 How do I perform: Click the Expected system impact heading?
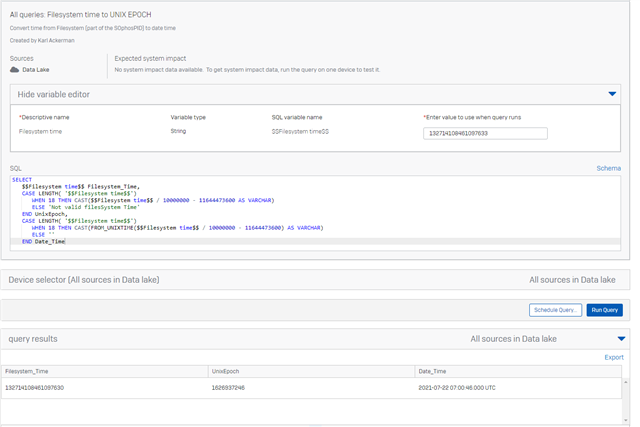click(150, 58)
